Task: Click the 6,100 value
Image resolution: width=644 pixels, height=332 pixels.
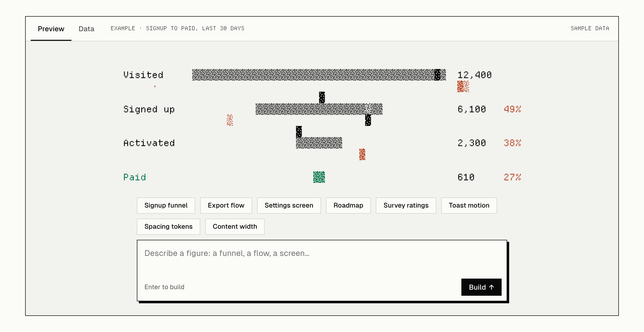Action: [472, 109]
